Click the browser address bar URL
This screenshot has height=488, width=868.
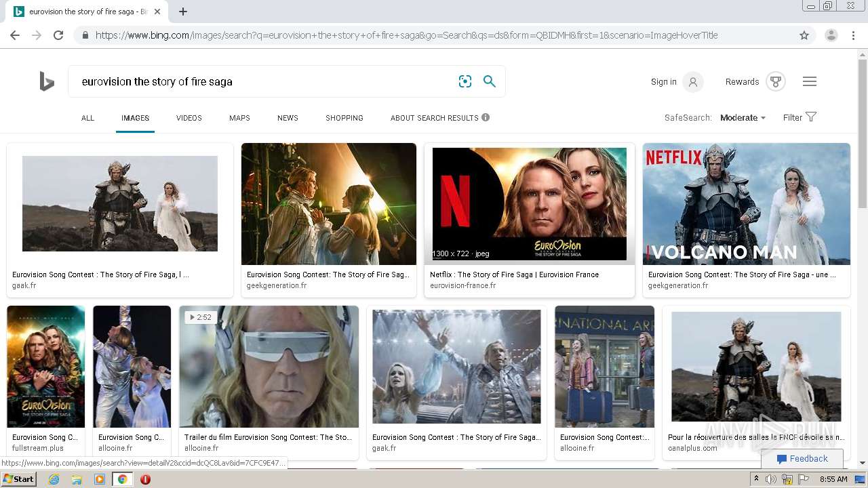pyautogui.click(x=407, y=35)
